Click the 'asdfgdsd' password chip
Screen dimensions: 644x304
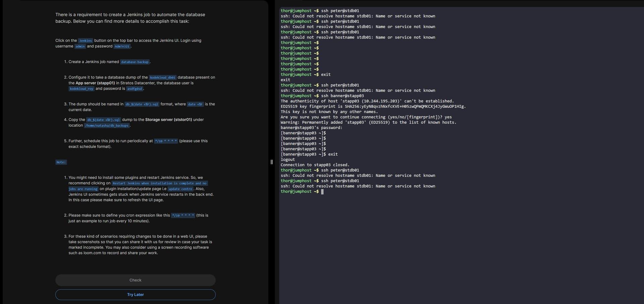point(135,89)
